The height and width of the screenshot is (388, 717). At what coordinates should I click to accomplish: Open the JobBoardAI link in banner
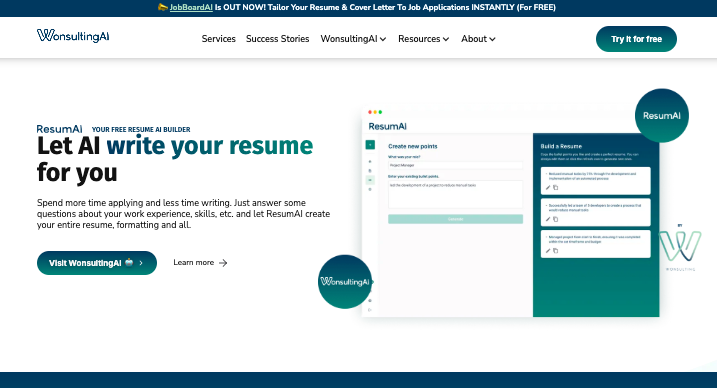point(191,7)
